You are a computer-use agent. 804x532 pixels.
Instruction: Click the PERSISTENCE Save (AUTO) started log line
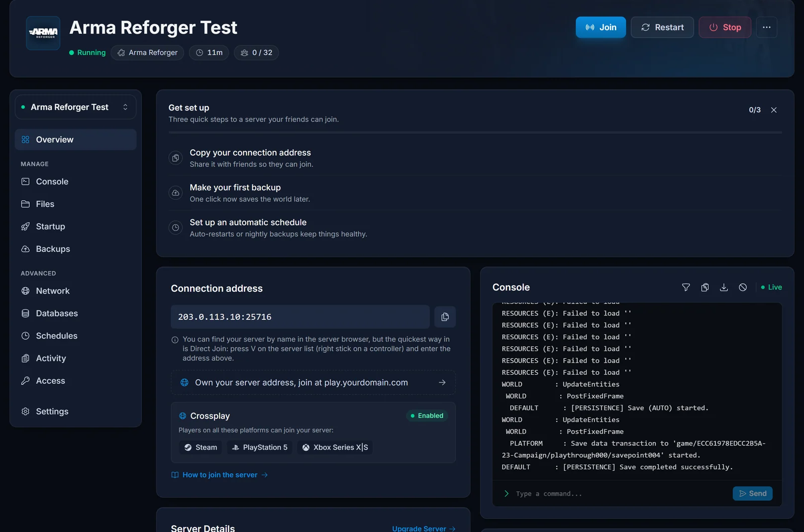609,408
